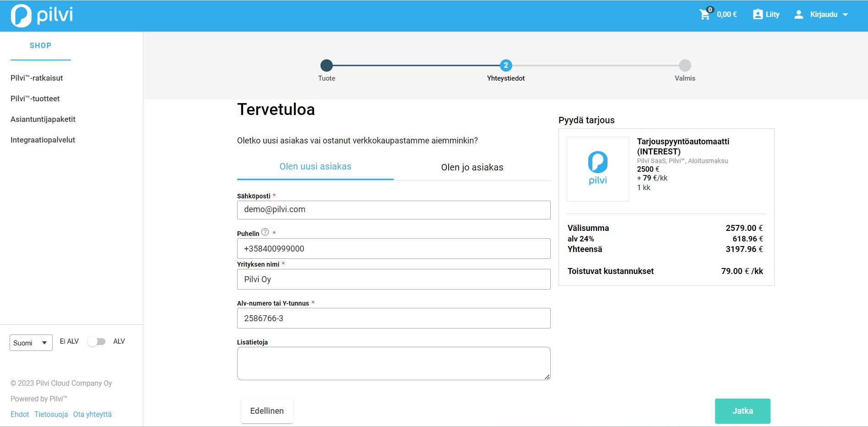Open the Ehdot link
Image resolution: width=868 pixels, height=427 pixels.
coord(20,414)
